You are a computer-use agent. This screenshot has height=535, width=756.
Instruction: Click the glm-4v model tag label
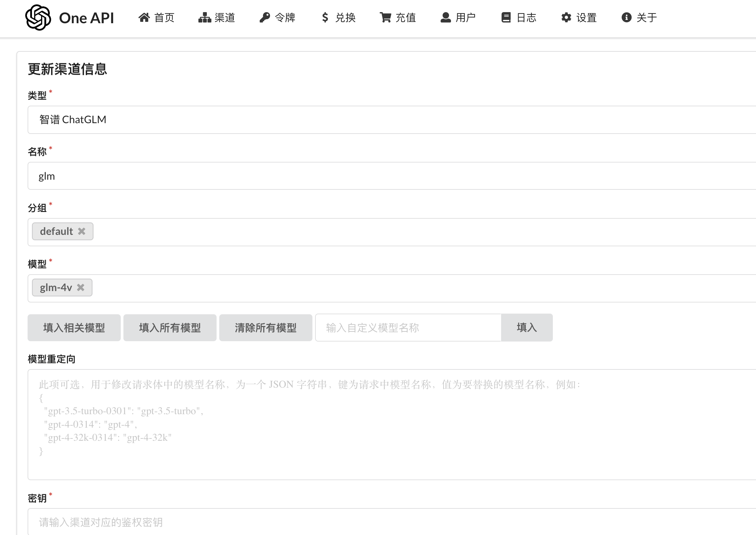point(56,288)
